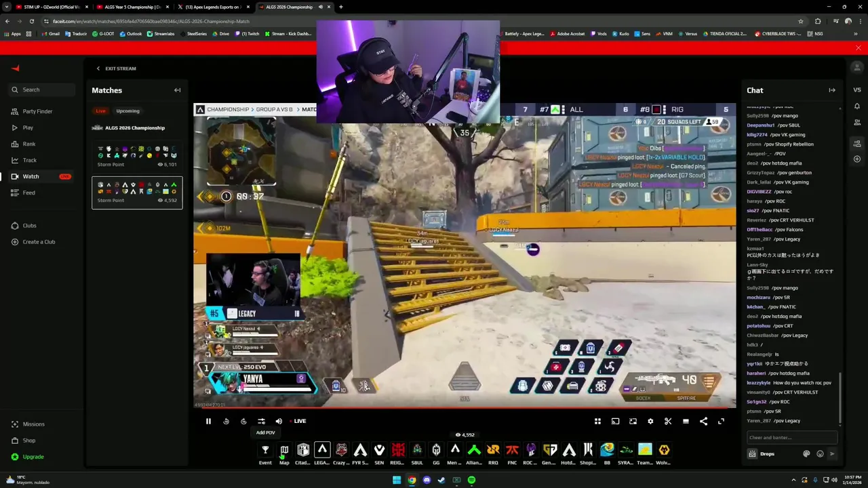Viewport: 868px width, 488px height.
Task: Toggle theater mode in player
Action: point(686,421)
